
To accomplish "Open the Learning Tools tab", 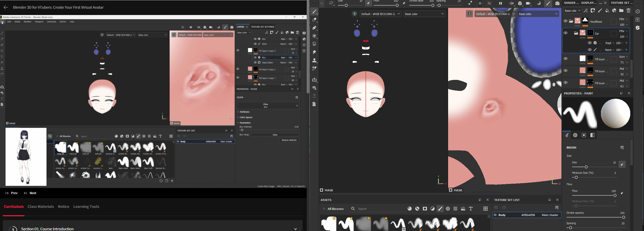I will point(86,207).
